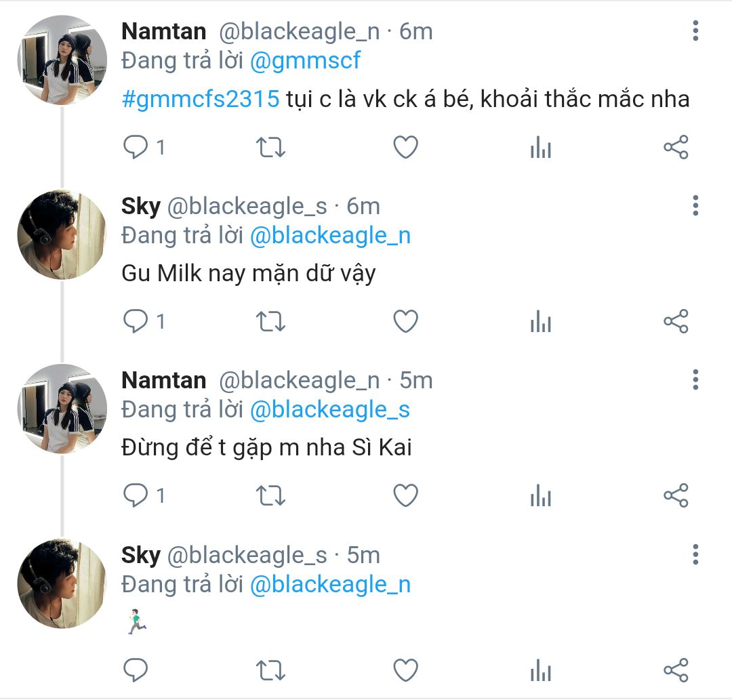Open Namtan's avatar on the first tweet
This screenshot has width=732, height=700.
62,60
